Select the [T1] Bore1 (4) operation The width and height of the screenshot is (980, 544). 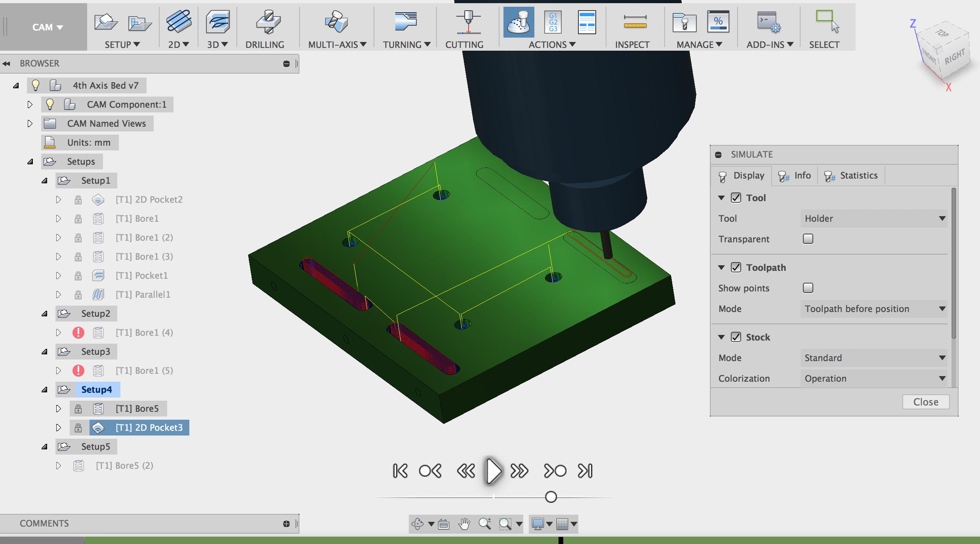pyautogui.click(x=144, y=333)
